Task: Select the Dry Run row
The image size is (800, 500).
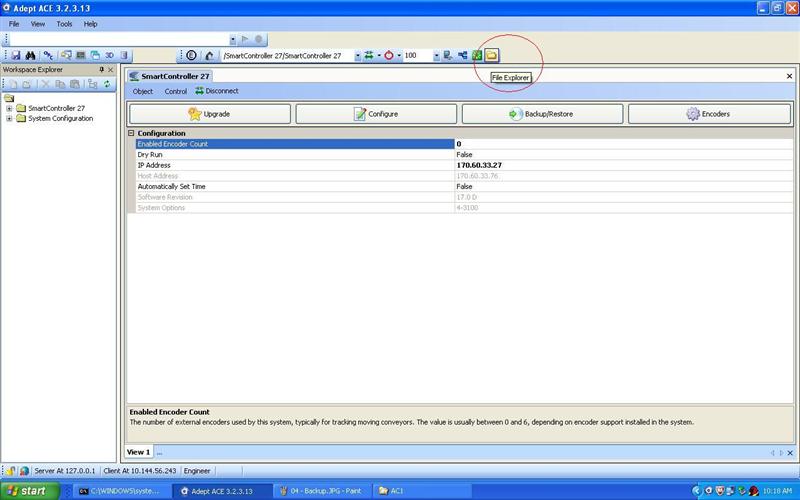Action: (x=464, y=155)
